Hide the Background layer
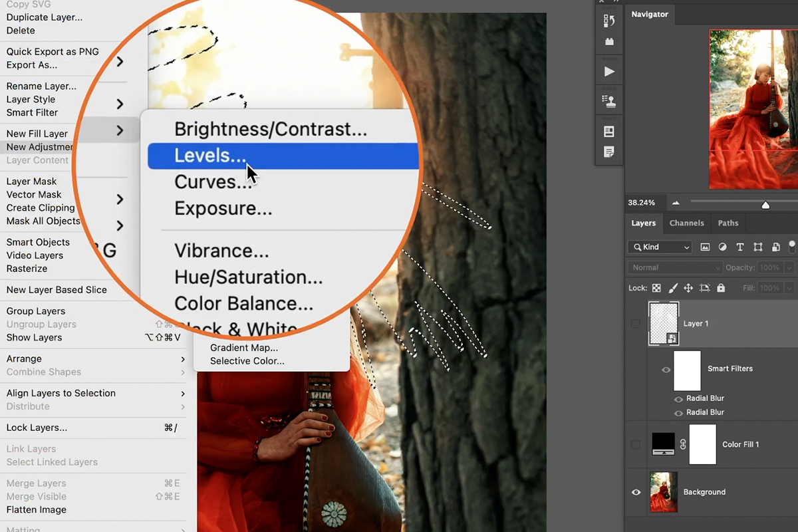Image resolution: width=798 pixels, height=532 pixels. coord(636,492)
